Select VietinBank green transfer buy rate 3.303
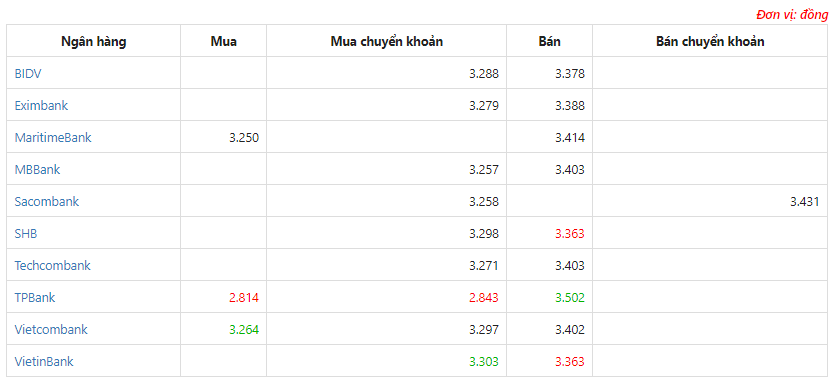The height and width of the screenshot is (388, 836). click(484, 361)
